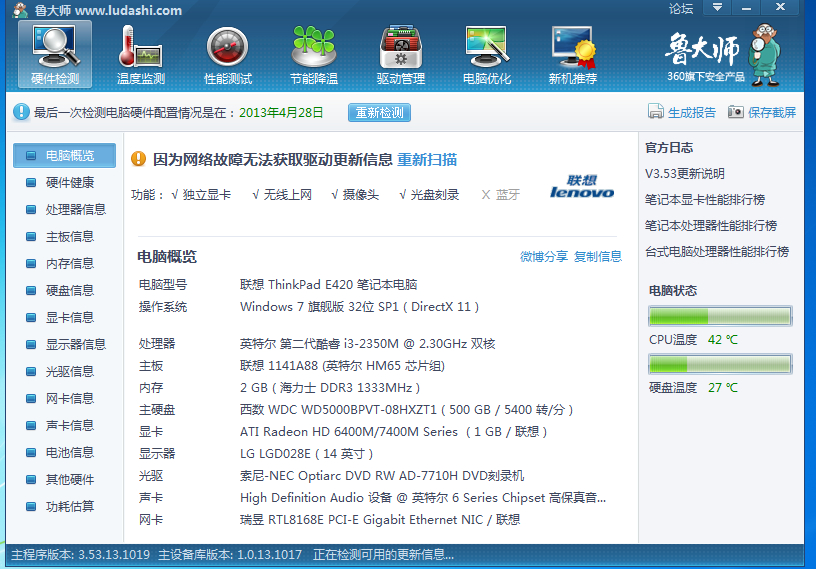Image resolution: width=816 pixels, height=569 pixels.
Task: Select 硬件健康 in the sidebar
Action: (x=65, y=182)
